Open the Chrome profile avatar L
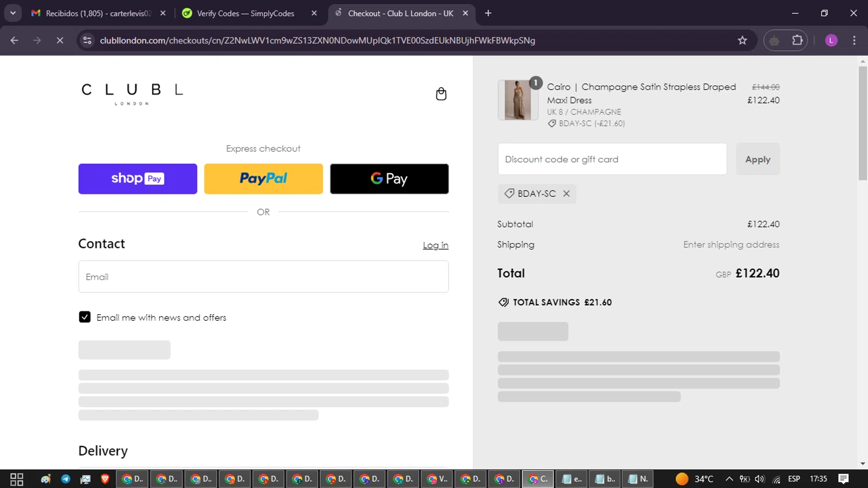868x488 pixels. tap(831, 41)
